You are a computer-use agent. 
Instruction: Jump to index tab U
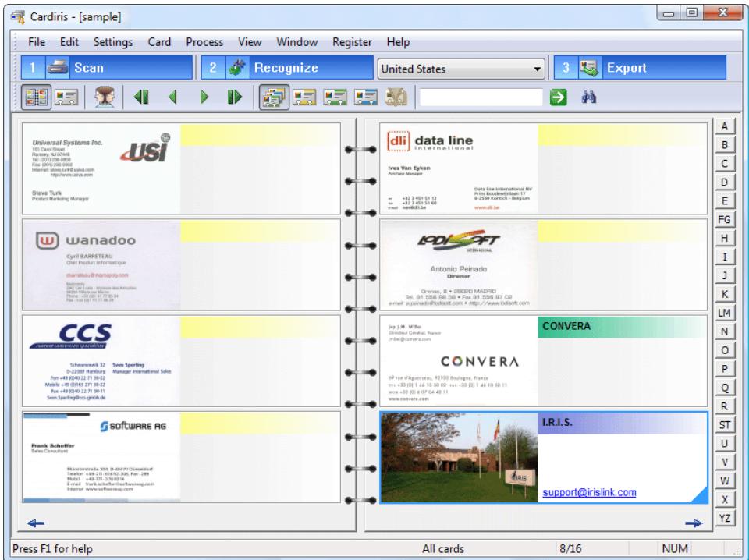[725, 444]
